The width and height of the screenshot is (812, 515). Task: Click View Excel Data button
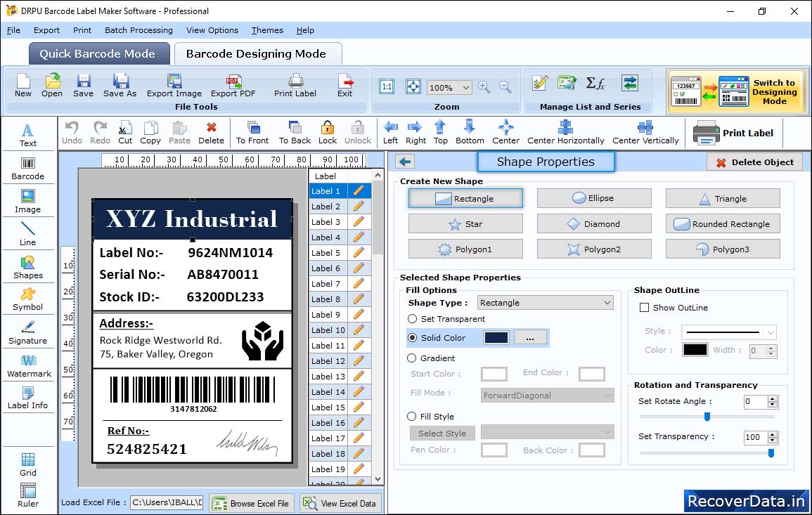point(341,503)
